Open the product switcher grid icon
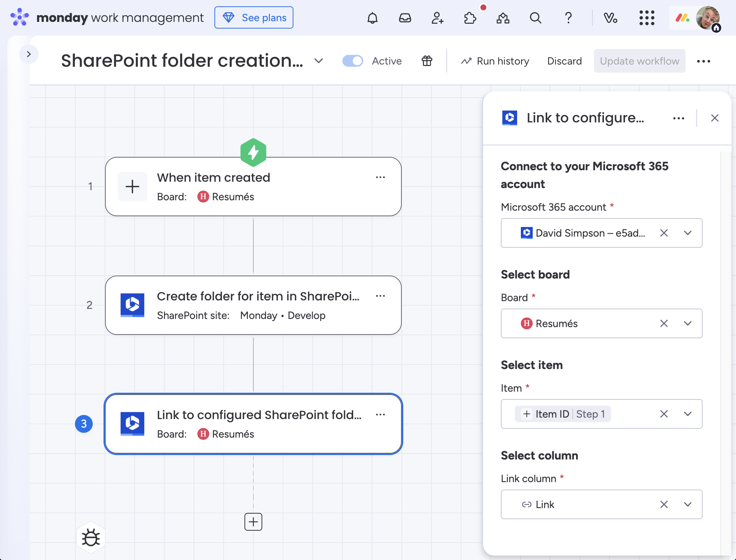The image size is (736, 560). [647, 17]
